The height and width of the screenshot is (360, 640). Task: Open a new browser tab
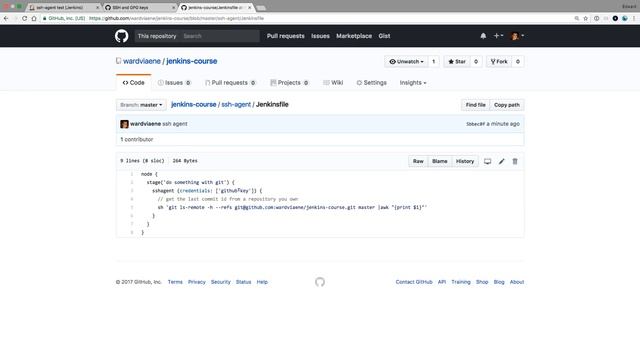(x=261, y=8)
